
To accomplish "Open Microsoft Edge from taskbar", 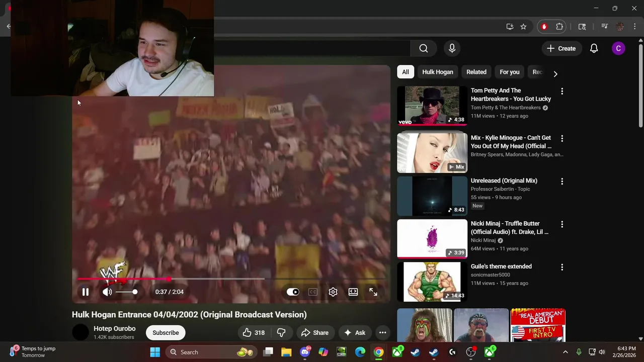I will coord(360,352).
